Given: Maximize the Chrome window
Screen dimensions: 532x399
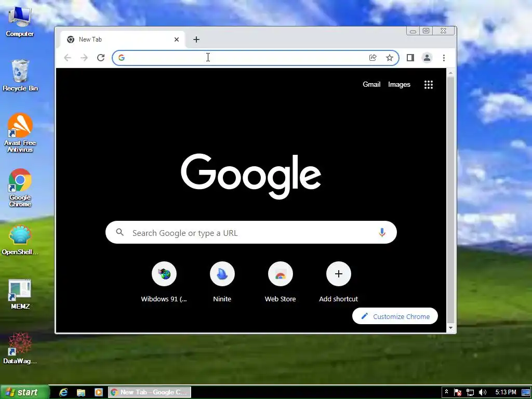Looking at the screenshot, I should click(x=426, y=31).
